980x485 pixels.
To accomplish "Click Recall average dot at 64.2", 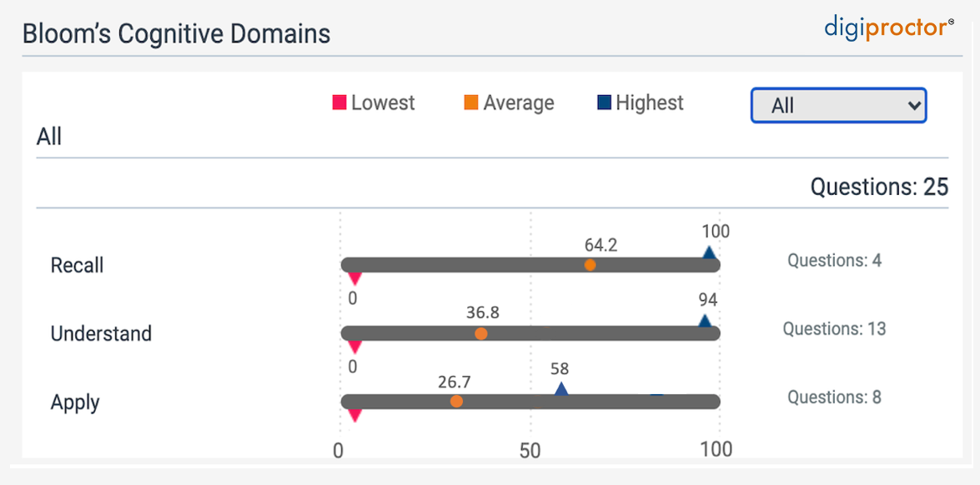I will tap(590, 265).
